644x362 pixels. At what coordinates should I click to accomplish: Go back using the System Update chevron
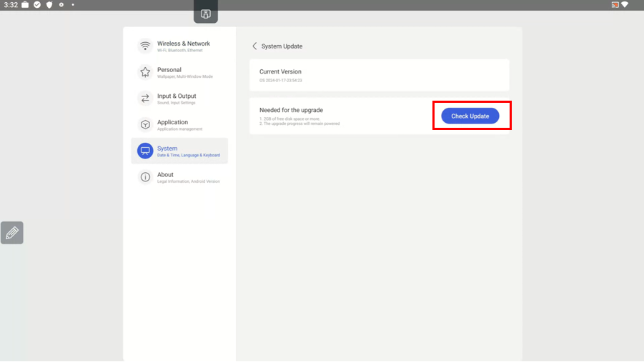click(254, 46)
